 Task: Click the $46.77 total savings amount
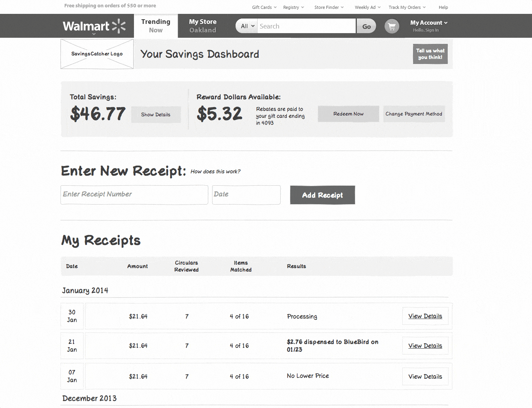[x=98, y=114]
